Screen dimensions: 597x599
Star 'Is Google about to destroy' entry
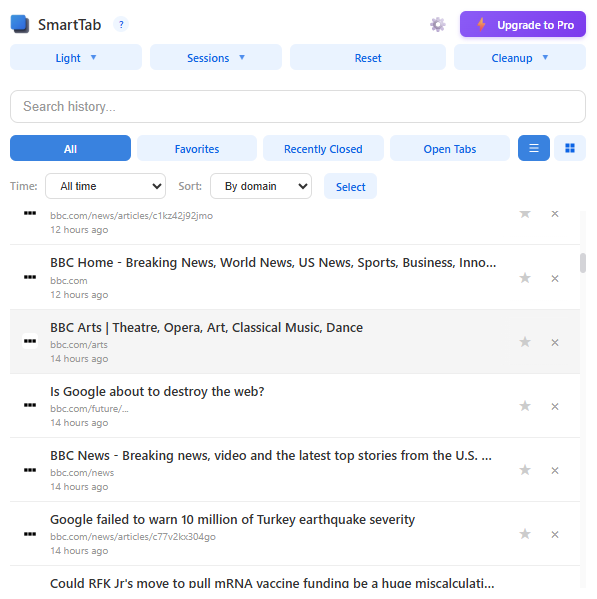[525, 406]
